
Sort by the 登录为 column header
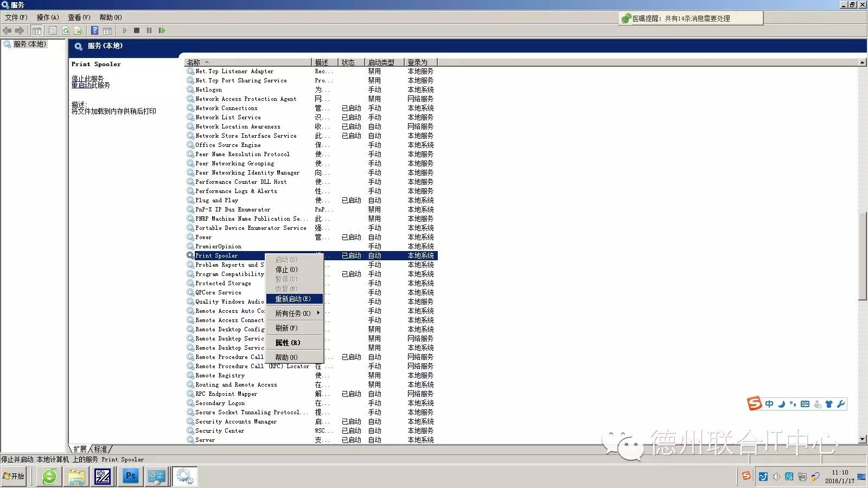[x=421, y=62]
